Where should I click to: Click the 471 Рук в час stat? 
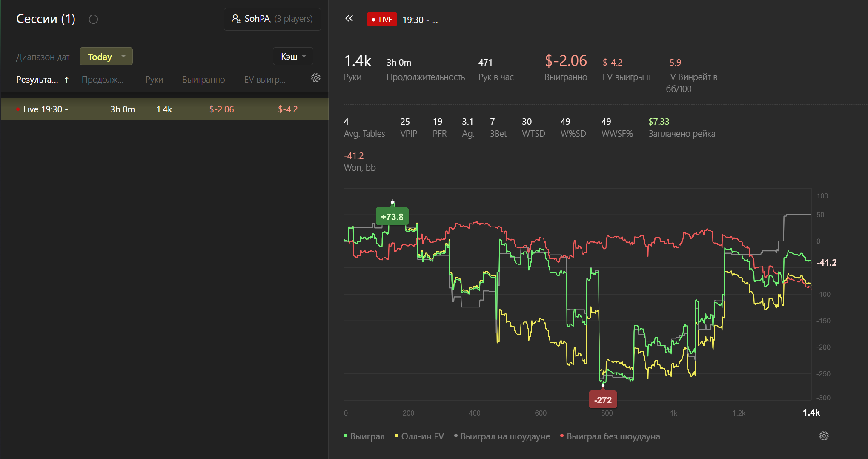tap(496, 69)
